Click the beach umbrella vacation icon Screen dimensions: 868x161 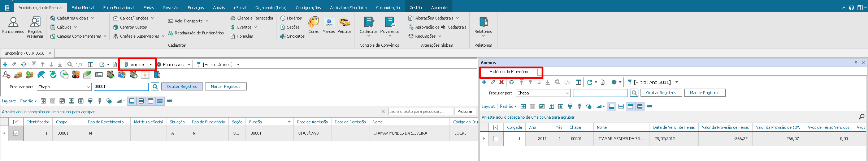[x=41, y=75]
